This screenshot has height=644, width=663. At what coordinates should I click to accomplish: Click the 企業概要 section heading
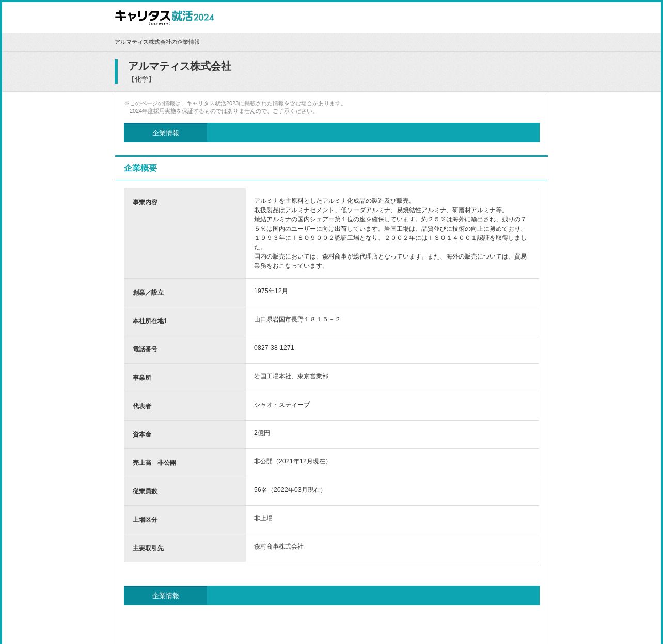point(140,168)
